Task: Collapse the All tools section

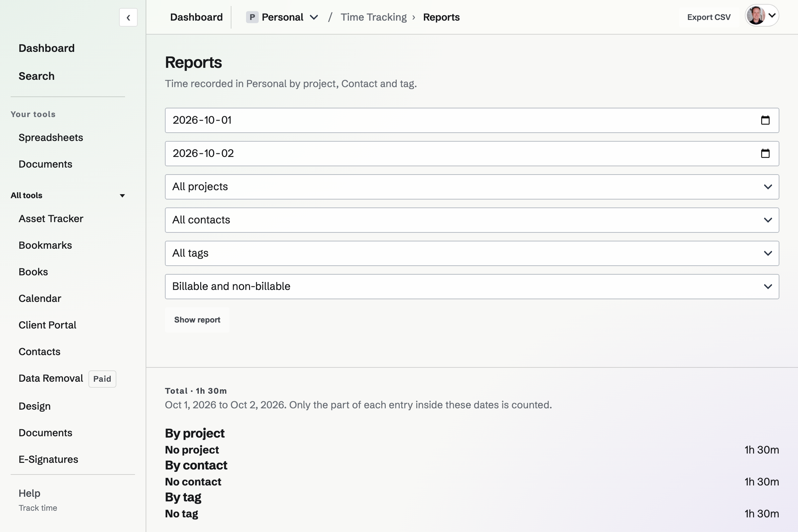Action: pos(68,196)
